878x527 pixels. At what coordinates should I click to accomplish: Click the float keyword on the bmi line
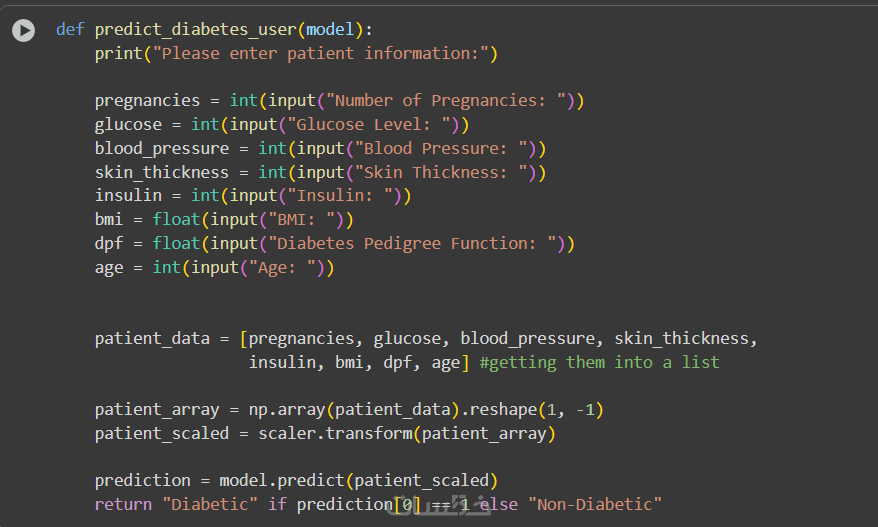176,219
